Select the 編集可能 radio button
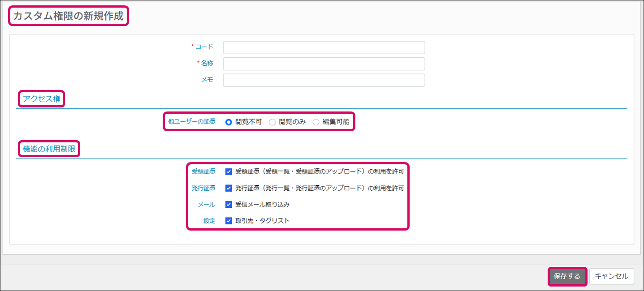 pyautogui.click(x=316, y=122)
